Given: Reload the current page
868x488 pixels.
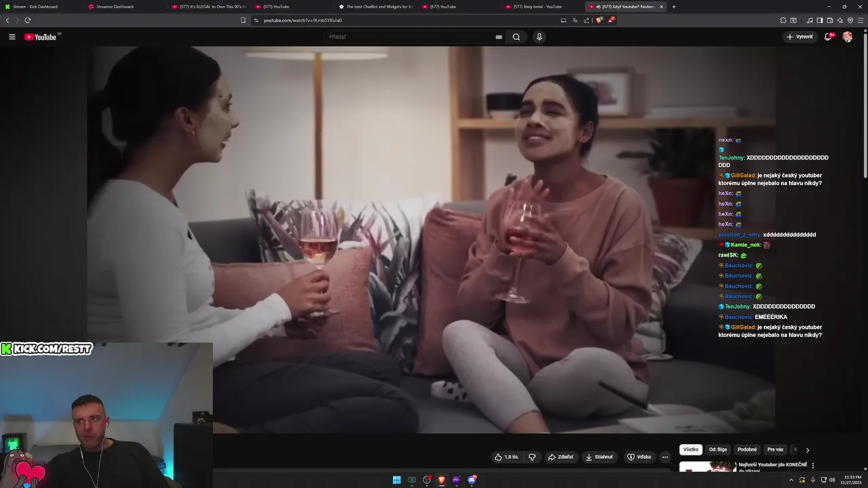Looking at the screenshot, I should point(28,20).
